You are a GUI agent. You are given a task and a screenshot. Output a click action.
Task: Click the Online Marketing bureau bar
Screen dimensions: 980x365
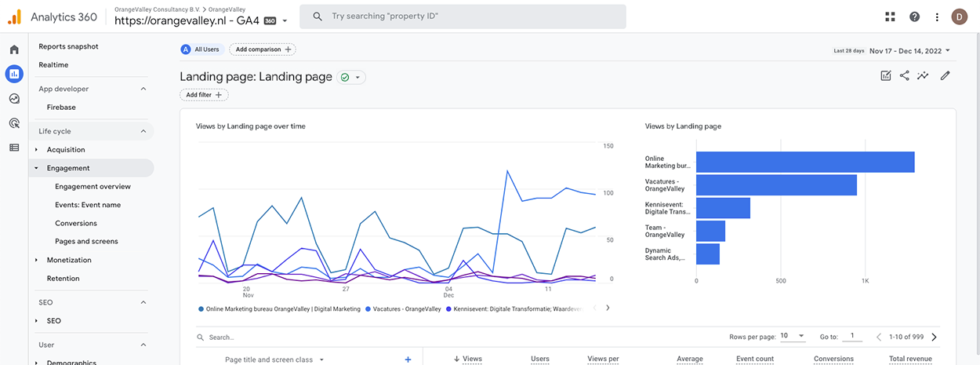(x=805, y=162)
